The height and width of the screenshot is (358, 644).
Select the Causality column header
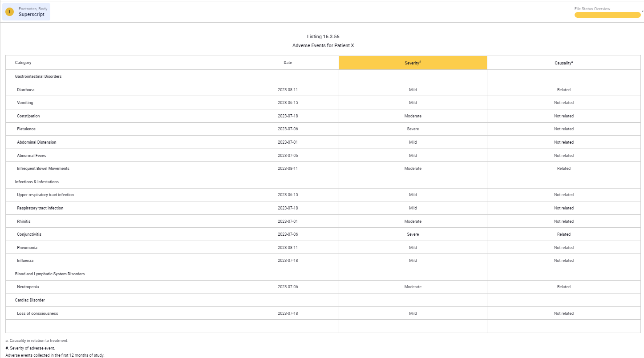(x=563, y=63)
